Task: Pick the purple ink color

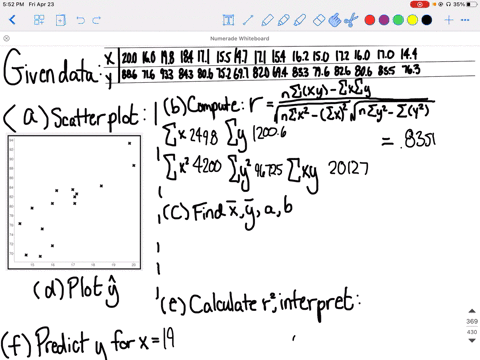Action: pyautogui.click(x=384, y=20)
